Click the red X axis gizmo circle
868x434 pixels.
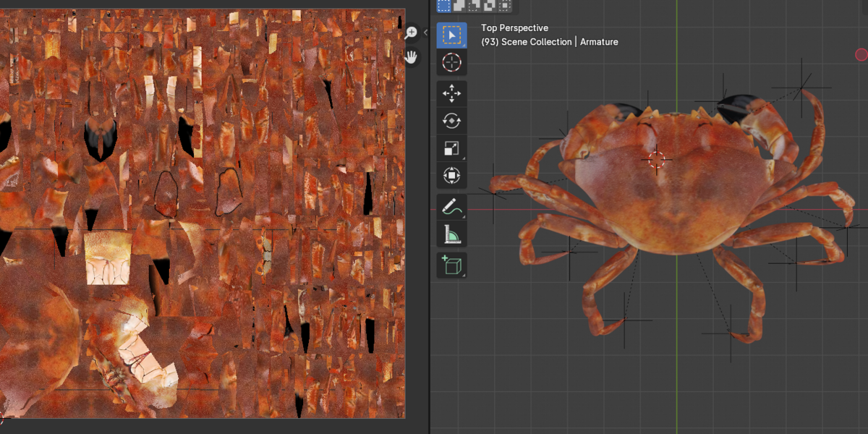pyautogui.click(x=861, y=54)
